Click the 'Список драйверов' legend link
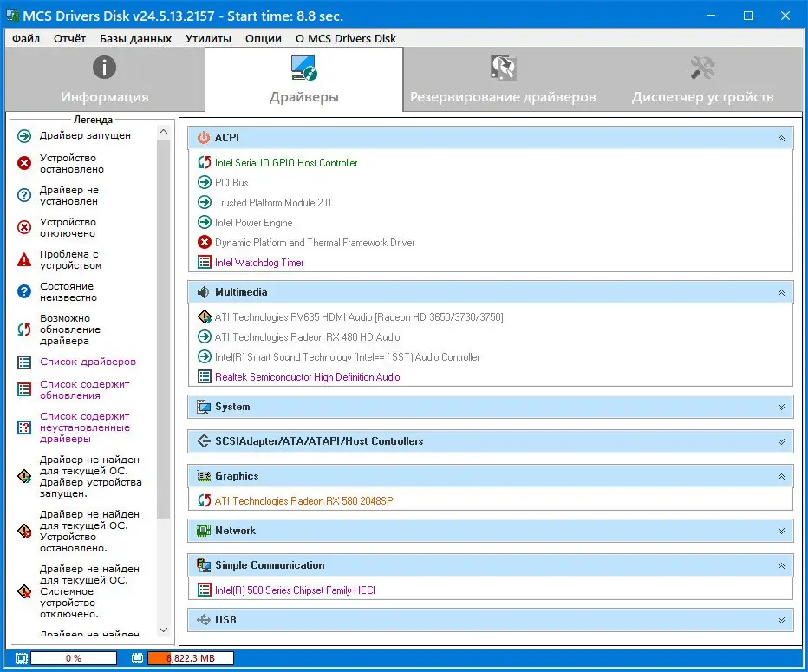The image size is (808, 672). point(88,362)
